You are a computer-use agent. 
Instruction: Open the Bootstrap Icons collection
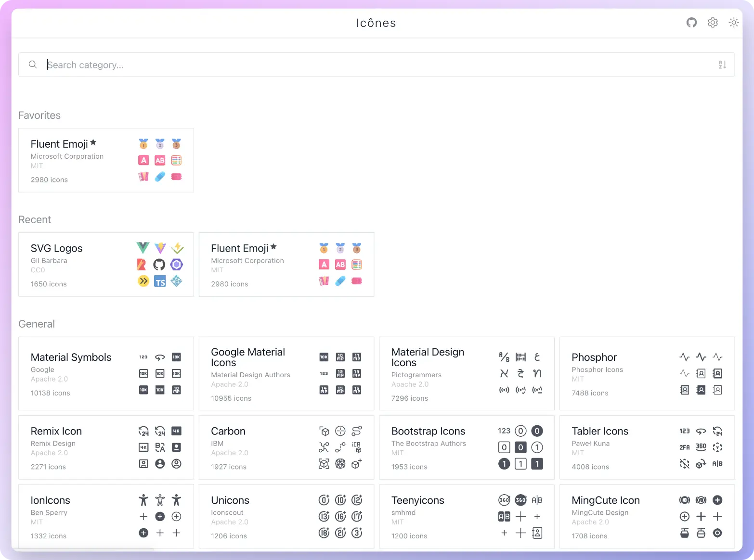tap(428, 432)
